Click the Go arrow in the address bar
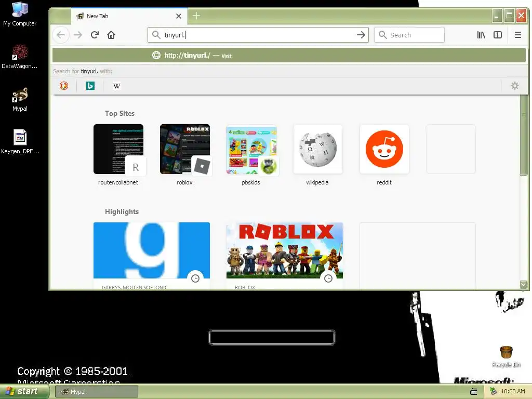Screen dimensions: 532x399 pyautogui.click(x=361, y=35)
